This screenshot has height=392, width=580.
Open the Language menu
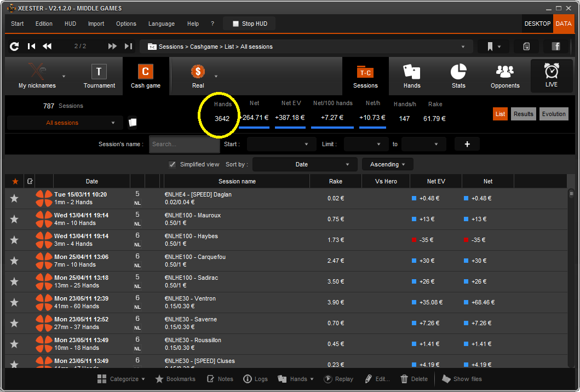(161, 24)
